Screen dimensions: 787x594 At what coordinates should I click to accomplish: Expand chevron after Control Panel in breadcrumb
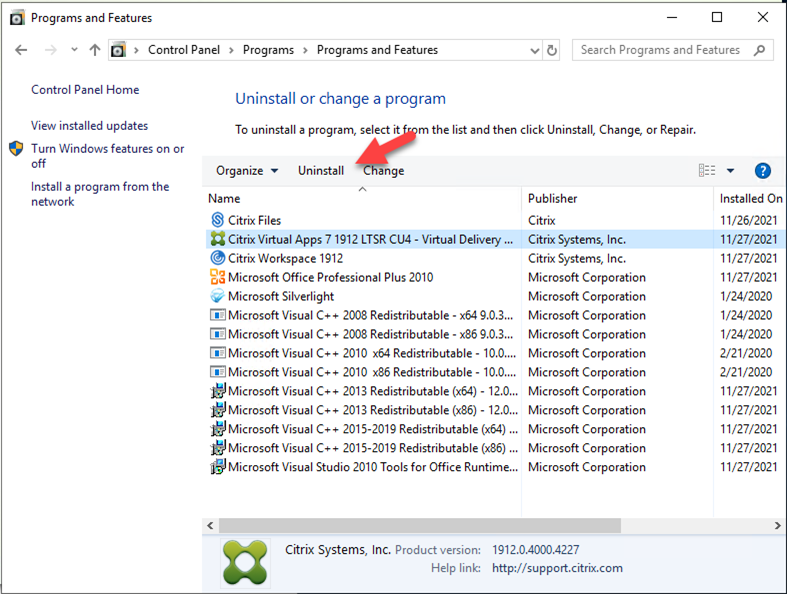click(231, 50)
